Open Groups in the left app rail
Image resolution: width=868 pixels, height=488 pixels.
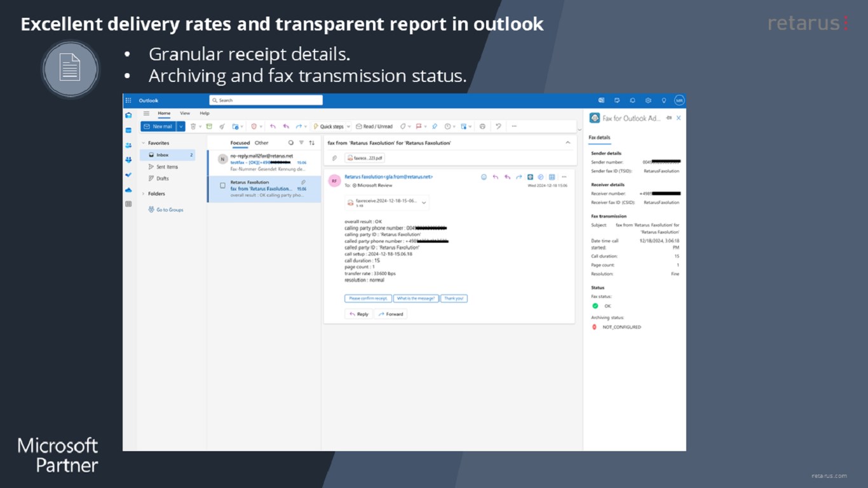point(128,160)
